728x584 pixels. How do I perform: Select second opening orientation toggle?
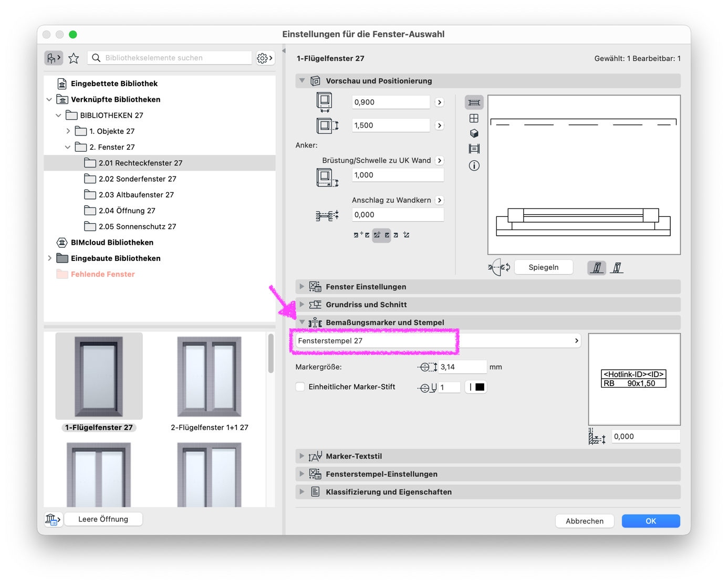[617, 268]
